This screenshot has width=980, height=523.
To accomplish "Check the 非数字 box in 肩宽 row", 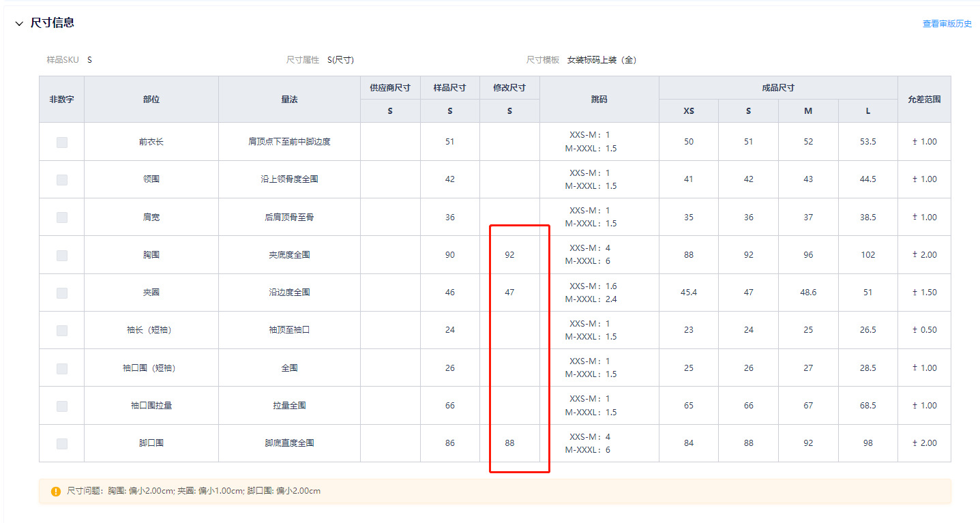I will [62, 218].
